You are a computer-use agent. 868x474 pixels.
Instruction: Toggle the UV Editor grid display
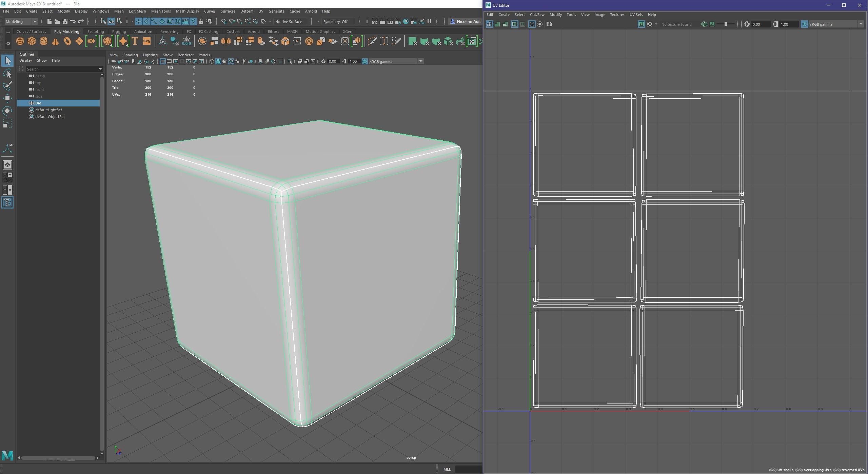pyautogui.click(x=532, y=24)
